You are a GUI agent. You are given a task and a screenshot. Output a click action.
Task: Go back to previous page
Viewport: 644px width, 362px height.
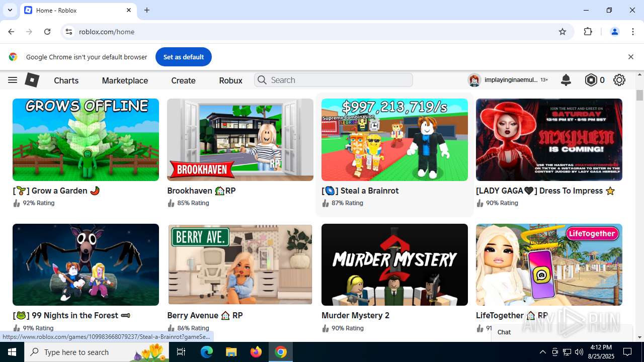(x=11, y=32)
